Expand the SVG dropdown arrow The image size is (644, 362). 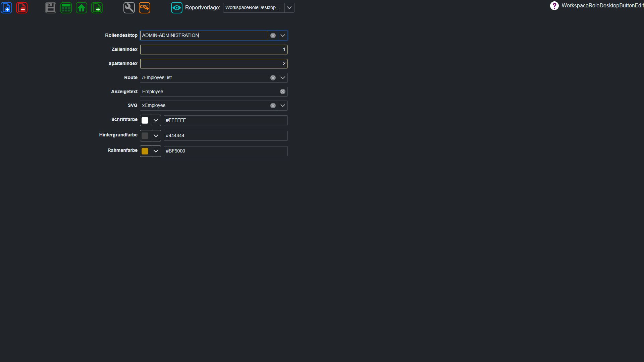(283, 106)
